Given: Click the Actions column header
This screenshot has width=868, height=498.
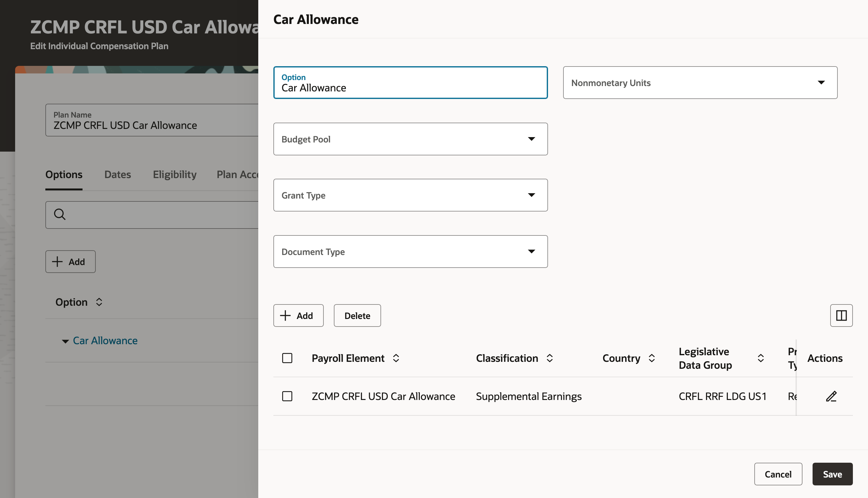Looking at the screenshot, I should click(825, 358).
